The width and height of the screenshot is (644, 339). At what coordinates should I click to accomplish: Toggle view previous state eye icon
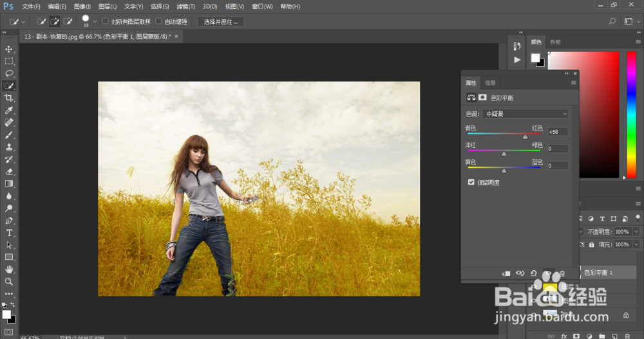[x=520, y=273]
